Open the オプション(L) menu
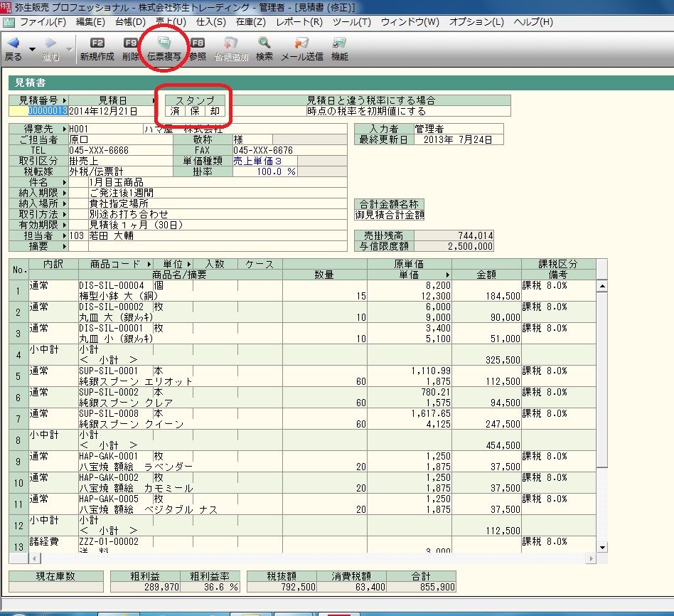Viewport: 674px width, 616px height. [x=476, y=22]
